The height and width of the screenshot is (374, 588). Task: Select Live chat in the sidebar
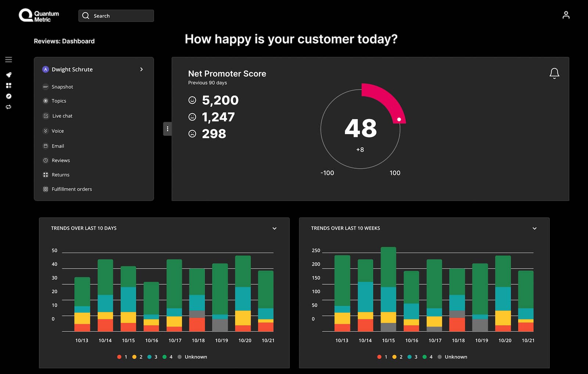coord(58,116)
